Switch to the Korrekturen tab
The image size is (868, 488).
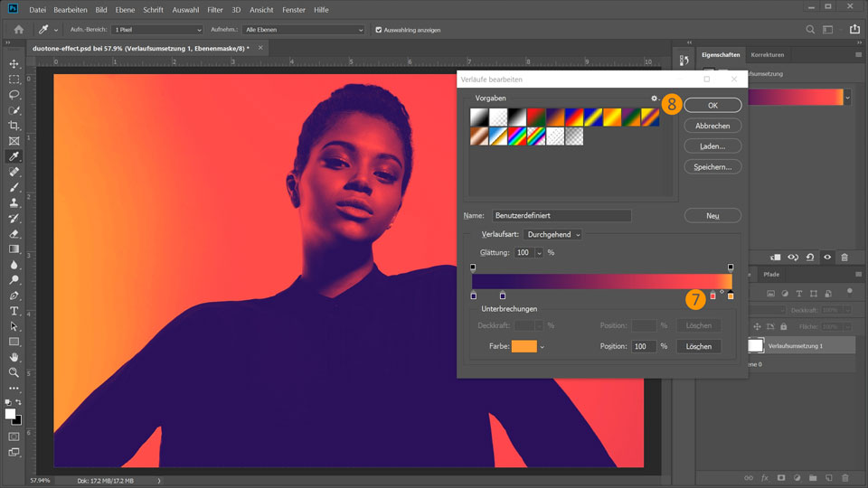point(768,55)
